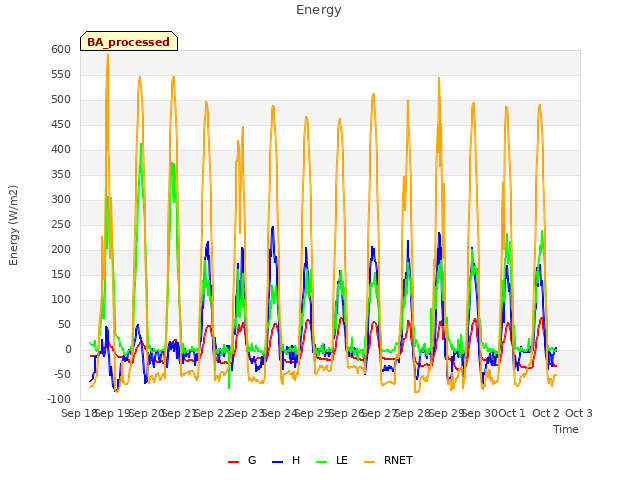
Task: Click the -50 y-axis tick label
Action: pos(62,374)
